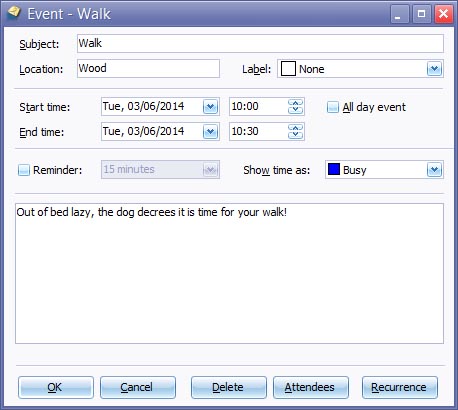Open the Label dropdown arrow

(x=434, y=69)
